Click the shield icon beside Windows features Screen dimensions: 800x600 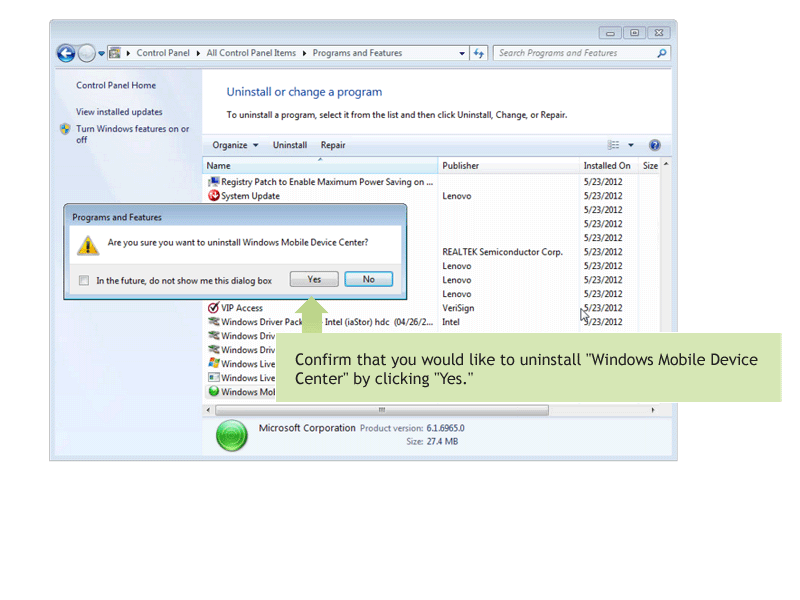[x=65, y=129]
